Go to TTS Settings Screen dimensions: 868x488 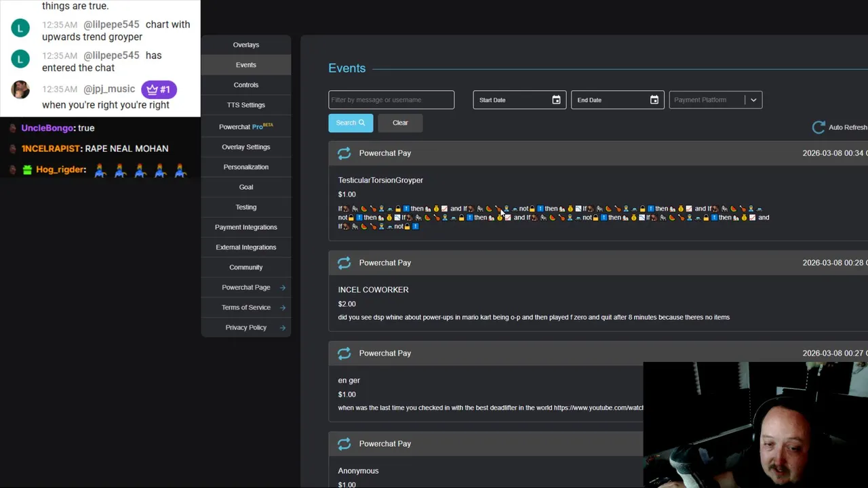tap(246, 105)
